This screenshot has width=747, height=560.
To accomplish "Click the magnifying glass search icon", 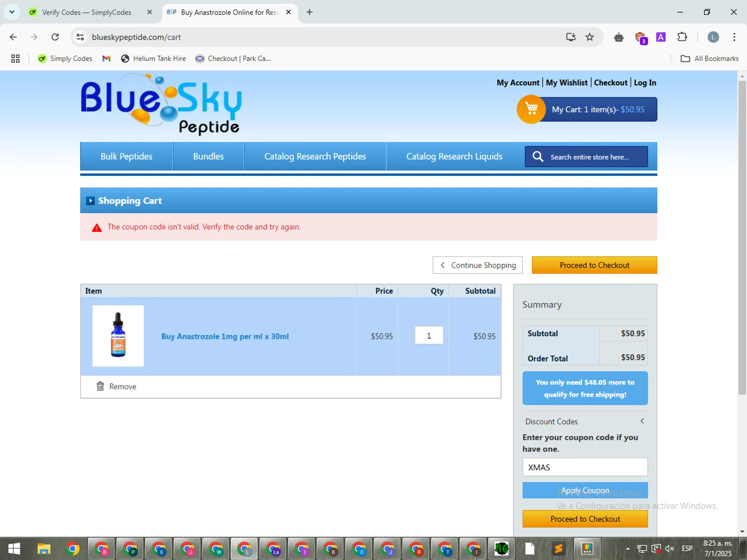I will (x=538, y=157).
